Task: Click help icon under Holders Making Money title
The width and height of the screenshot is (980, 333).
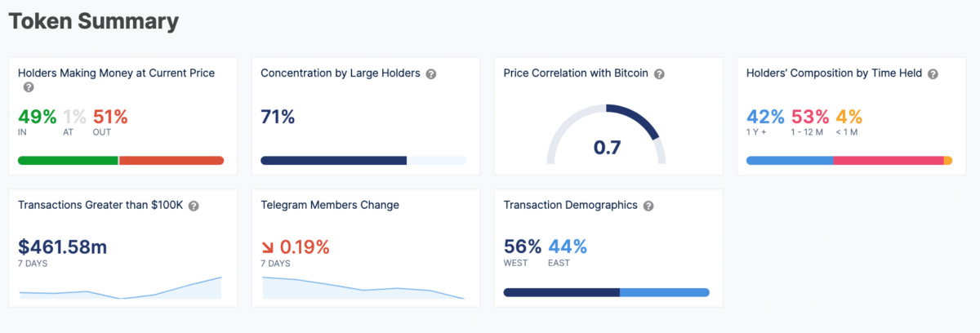Action: [29, 87]
